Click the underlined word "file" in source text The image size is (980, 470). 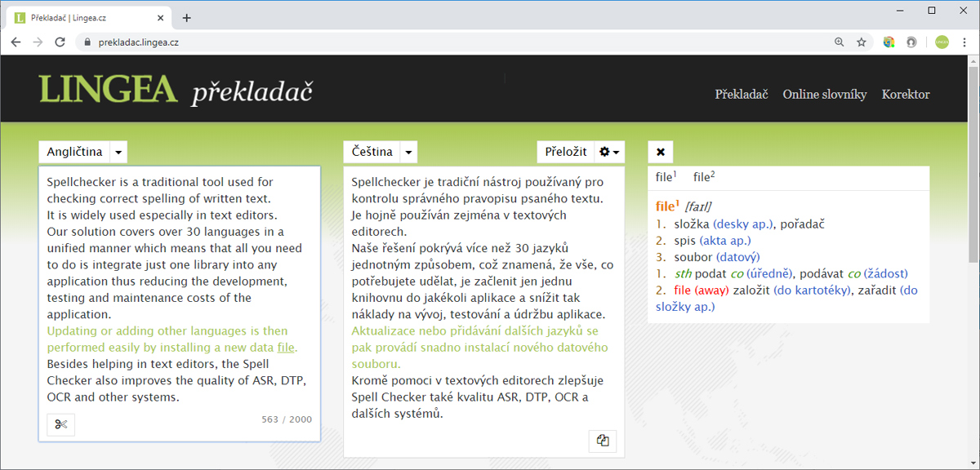(x=286, y=348)
